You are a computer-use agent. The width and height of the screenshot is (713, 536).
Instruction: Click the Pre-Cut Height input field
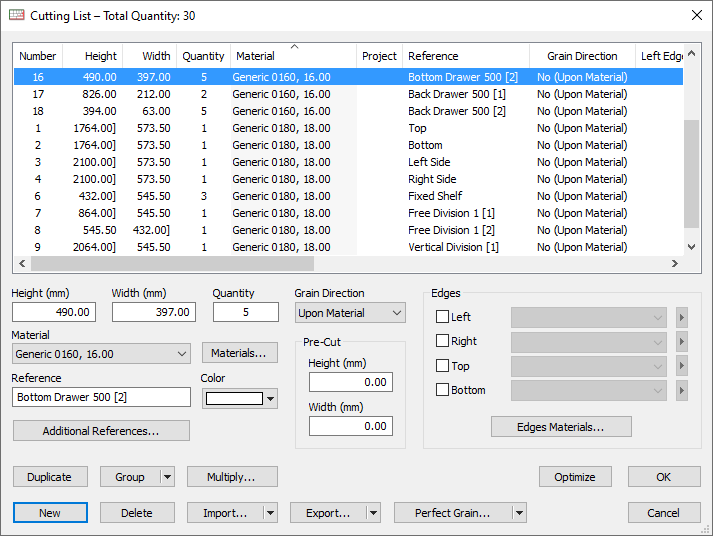tap(351, 382)
